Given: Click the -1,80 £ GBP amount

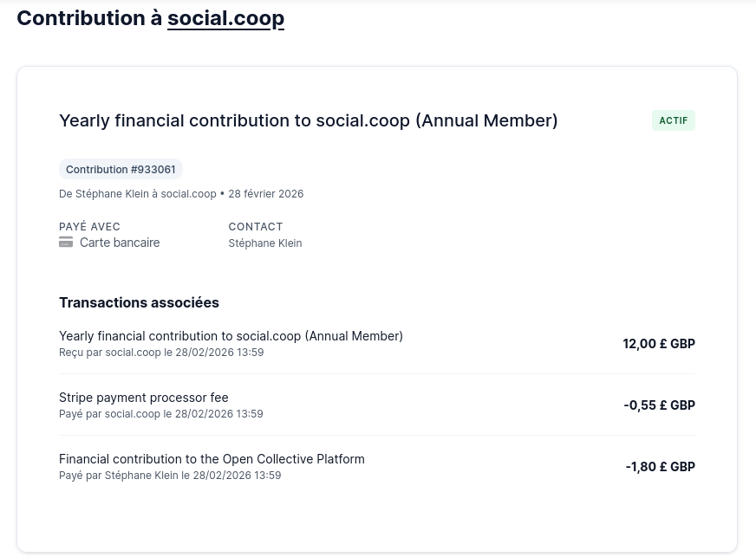Looking at the screenshot, I should [x=660, y=467].
